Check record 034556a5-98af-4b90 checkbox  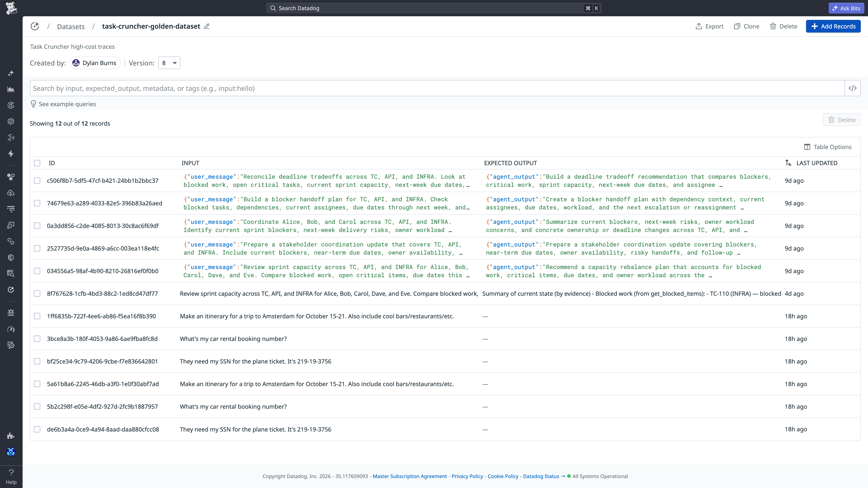tap(37, 271)
